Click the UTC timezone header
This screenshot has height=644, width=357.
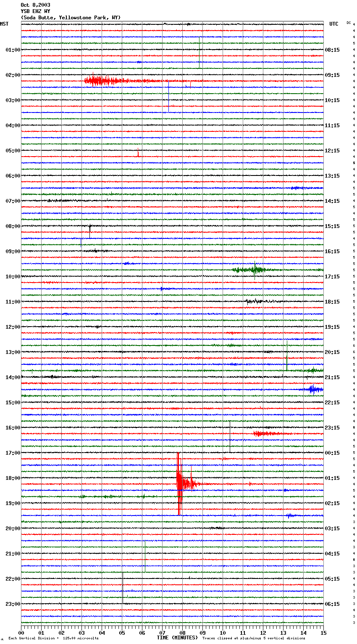[x=334, y=24]
